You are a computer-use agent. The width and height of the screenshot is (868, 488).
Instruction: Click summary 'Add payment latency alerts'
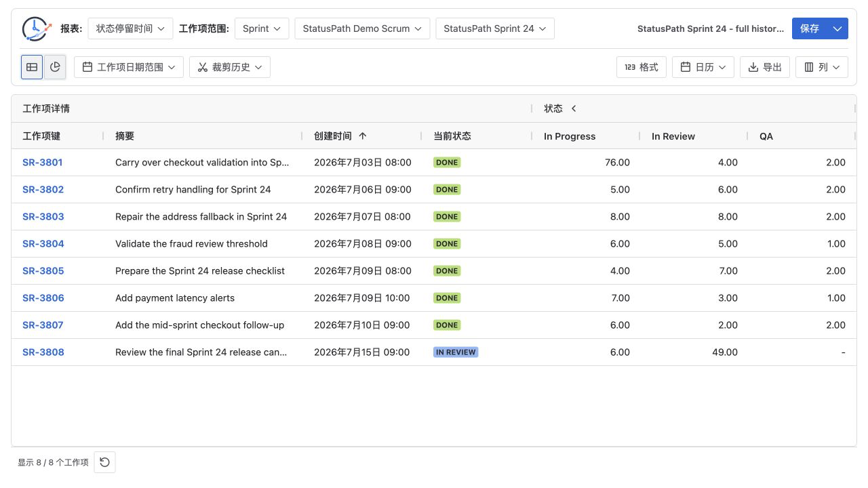point(175,298)
